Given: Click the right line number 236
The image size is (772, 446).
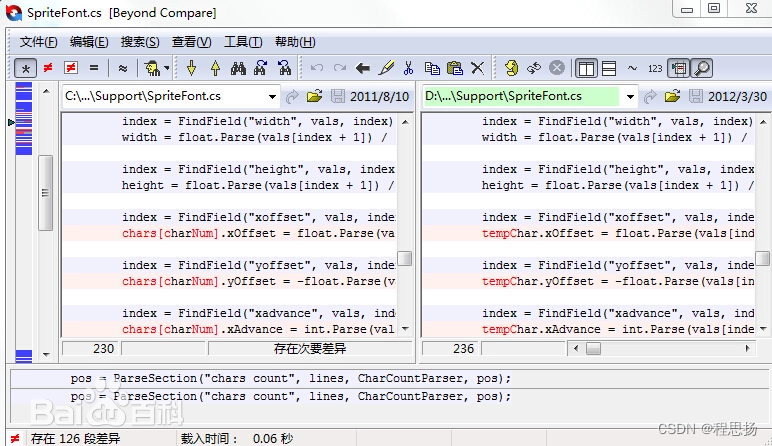Looking at the screenshot, I should (x=463, y=349).
